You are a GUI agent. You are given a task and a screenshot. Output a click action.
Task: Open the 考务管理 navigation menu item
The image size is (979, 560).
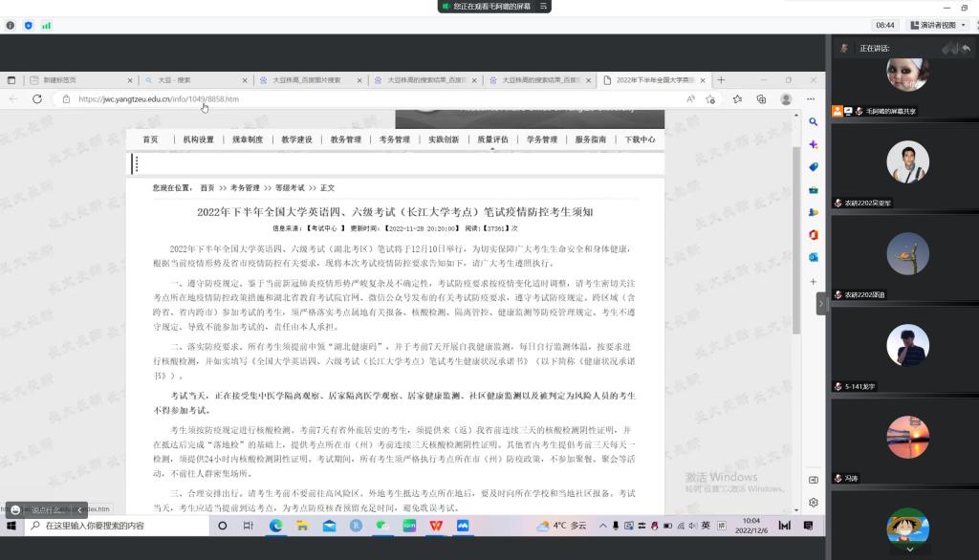click(x=394, y=140)
